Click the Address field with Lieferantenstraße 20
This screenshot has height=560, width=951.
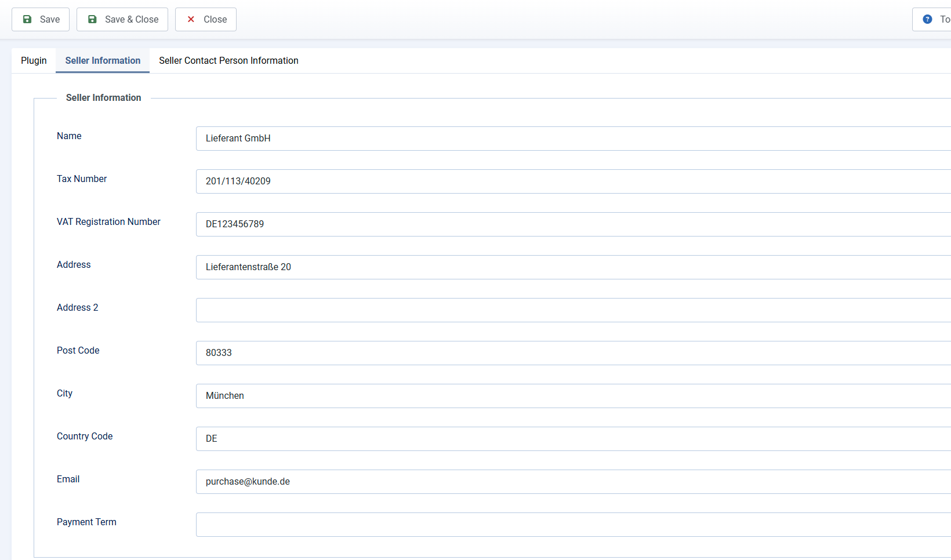(x=573, y=267)
